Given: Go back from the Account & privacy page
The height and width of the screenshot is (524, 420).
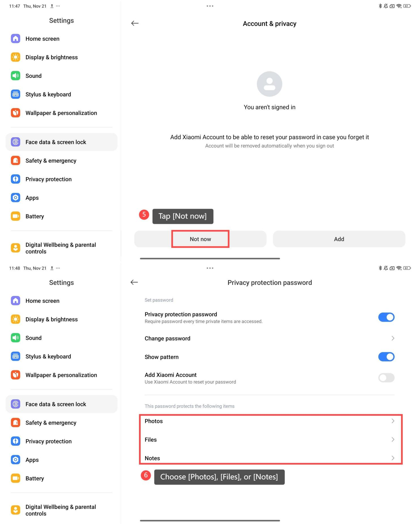Looking at the screenshot, I should click(x=135, y=23).
